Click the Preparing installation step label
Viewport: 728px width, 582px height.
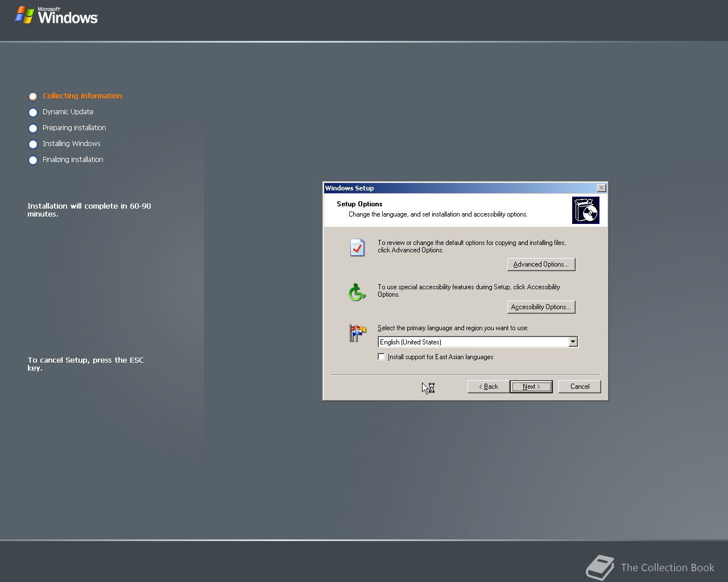[x=75, y=127]
